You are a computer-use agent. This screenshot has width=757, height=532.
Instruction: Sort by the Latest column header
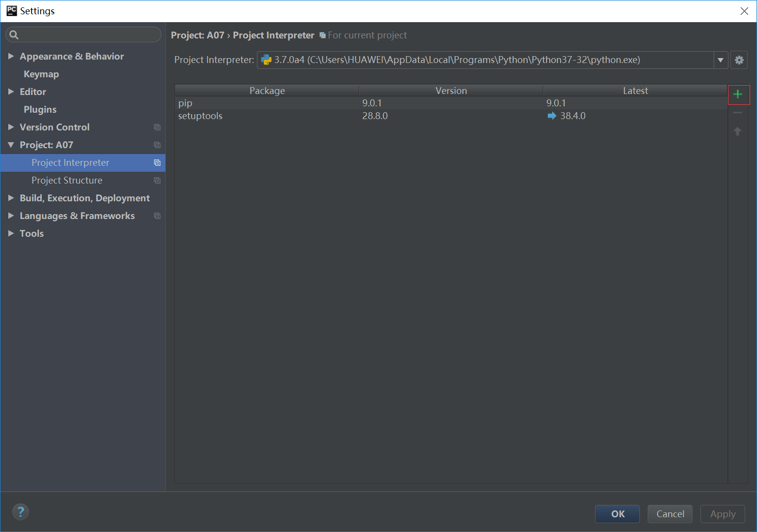click(635, 91)
